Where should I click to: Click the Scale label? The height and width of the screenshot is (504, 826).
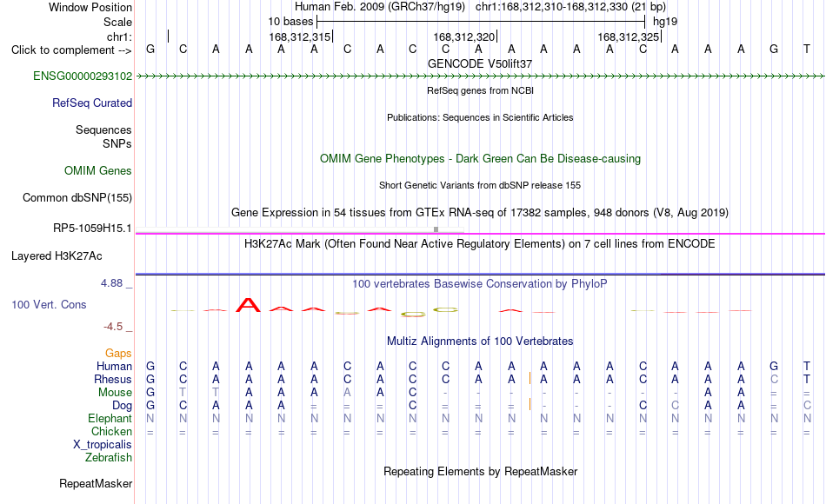[117, 22]
